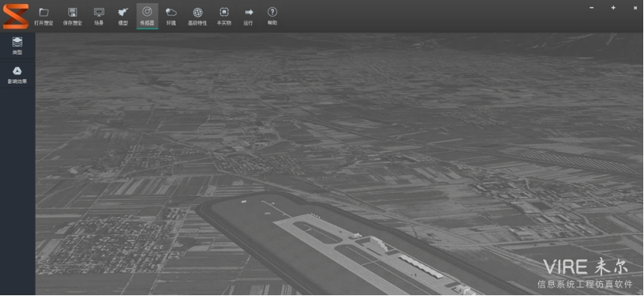Open the 环境 environment cloud icon
Viewport: 644px width, 296px height.
tap(171, 16)
